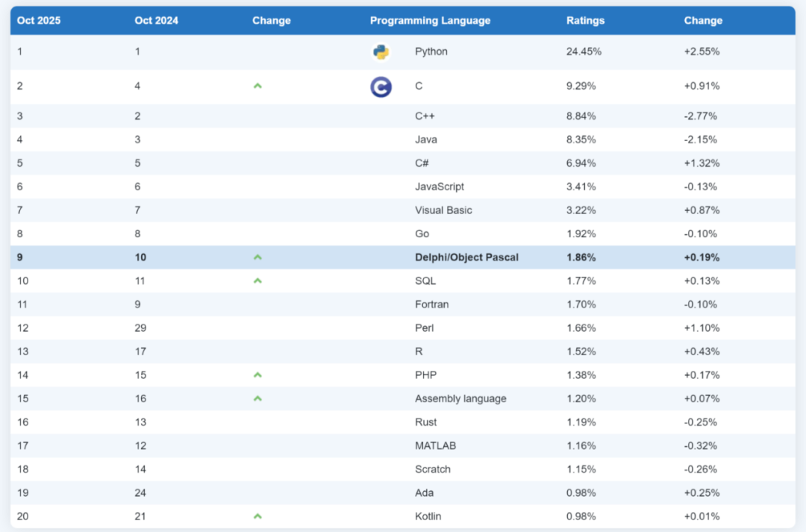This screenshot has height=532, width=806.
Task: Click the Rust language name
Action: (x=426, y=422)
